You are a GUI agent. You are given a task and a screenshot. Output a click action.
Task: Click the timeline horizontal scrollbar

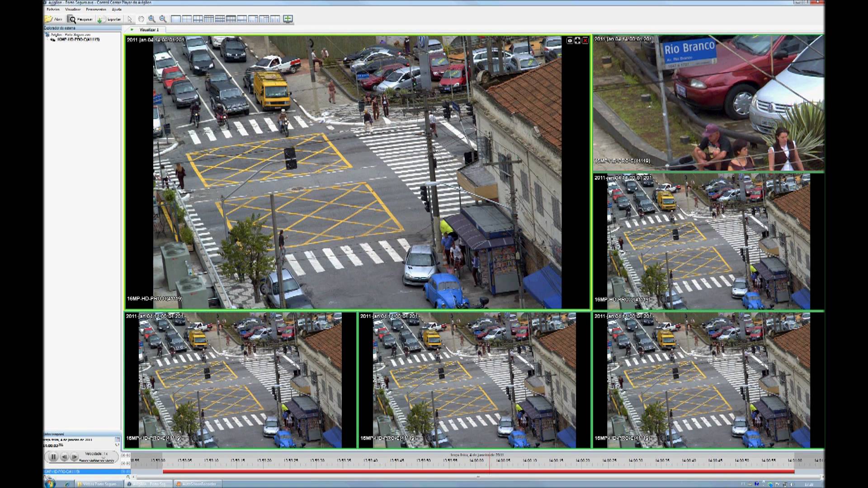pyautogui.click(x=478, y=477)
